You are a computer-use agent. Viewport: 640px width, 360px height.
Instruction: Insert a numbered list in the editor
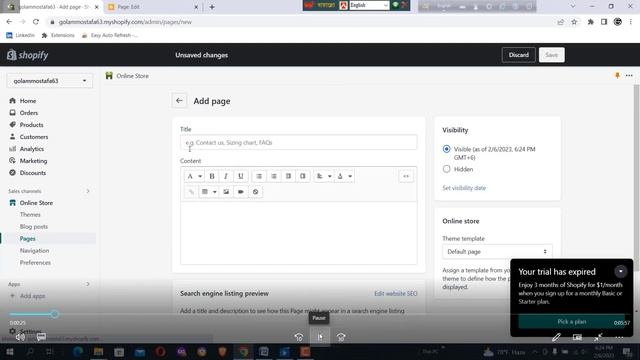tap(274, 176)
